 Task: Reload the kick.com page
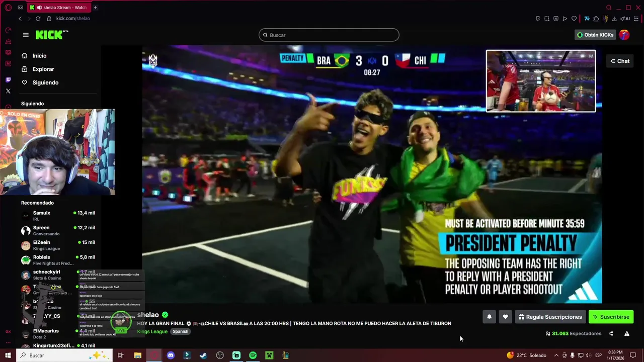click(38, 19)
